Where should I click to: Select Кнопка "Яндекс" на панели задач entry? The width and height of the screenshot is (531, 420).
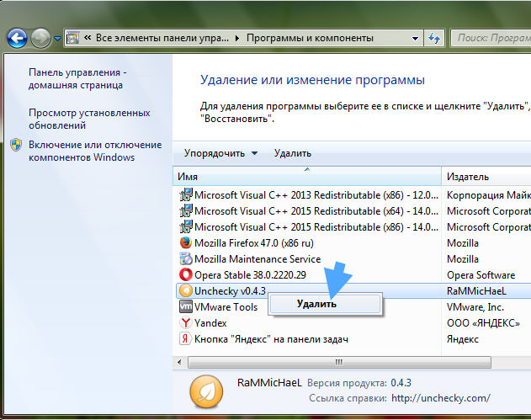pos(271,338)
